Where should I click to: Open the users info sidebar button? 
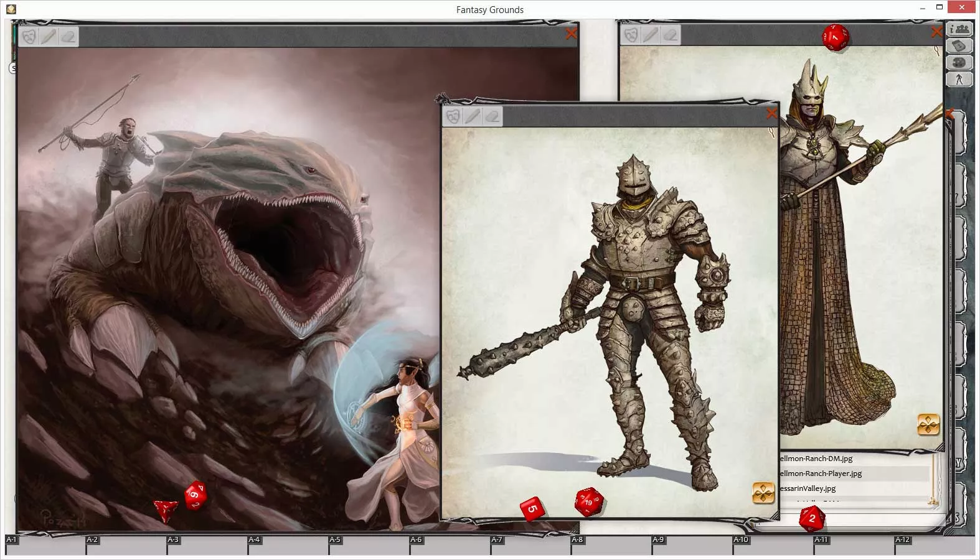click(959, 29)
